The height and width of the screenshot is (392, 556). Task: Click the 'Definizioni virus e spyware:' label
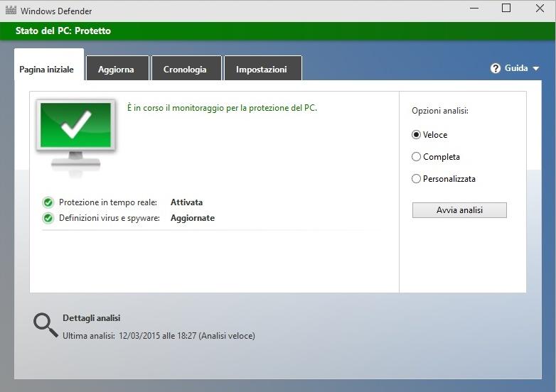click(x=109, y=218)
